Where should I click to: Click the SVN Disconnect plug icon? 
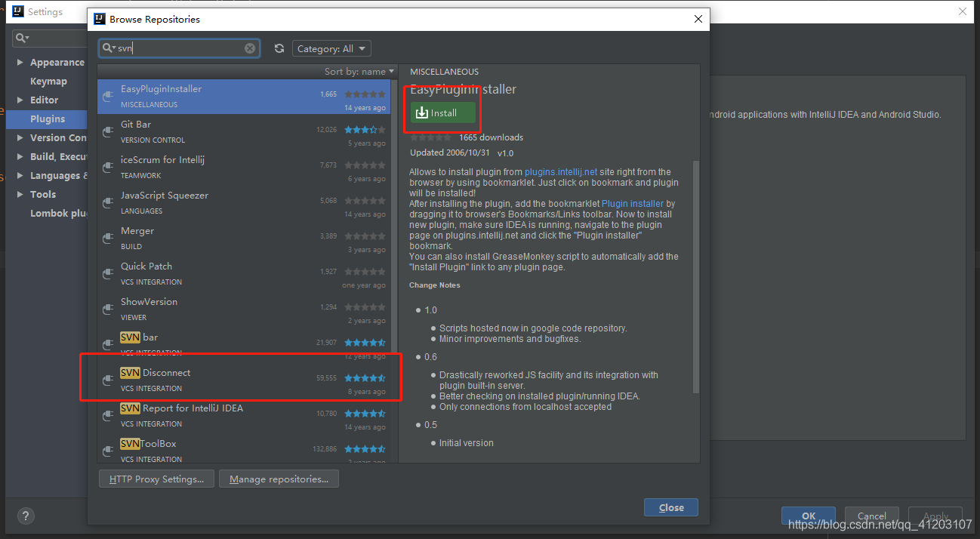tap(108, 380)
